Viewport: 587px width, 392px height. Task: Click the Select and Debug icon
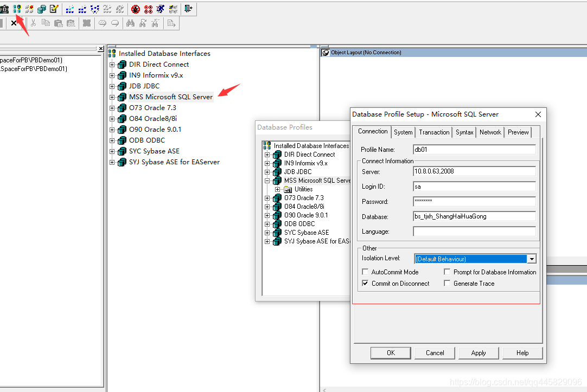pyautogui.click(x=148, y=9)
